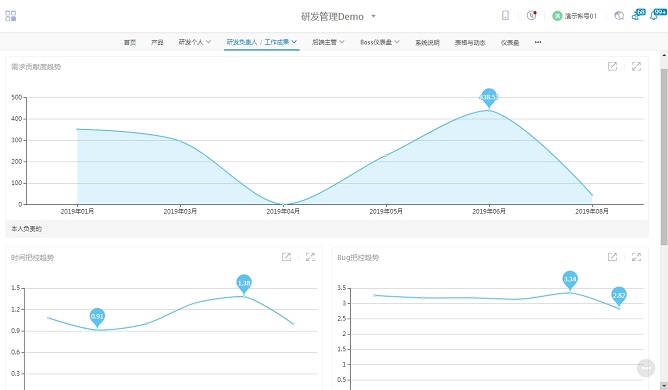Go to the 首页 tab

pyautogui.click(x=130, y=42)
